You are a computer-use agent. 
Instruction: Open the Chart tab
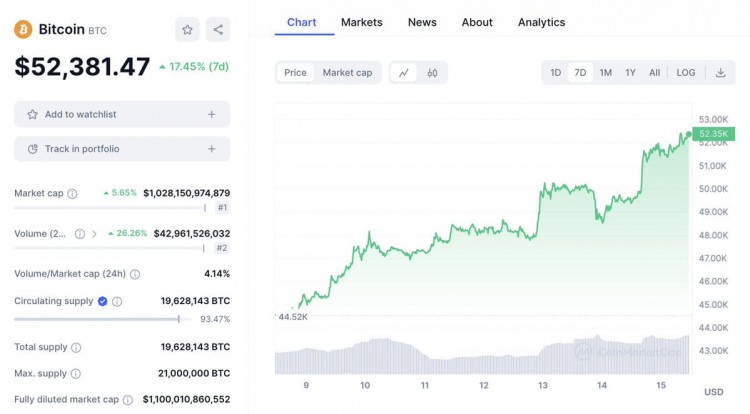coord(301,22)
